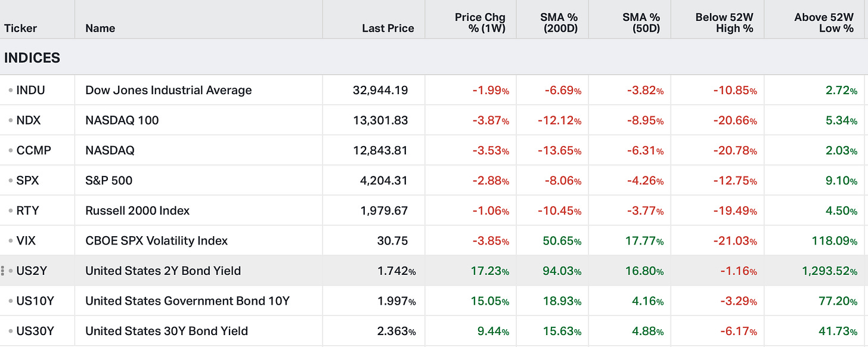Click the yield value 1.742%

pos(396,271)
